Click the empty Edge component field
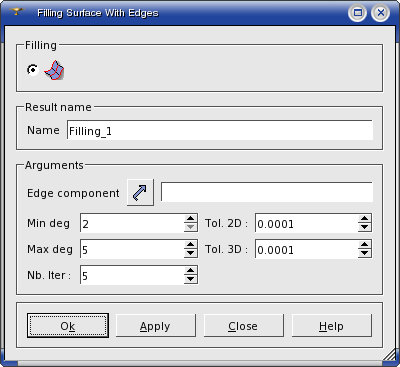Viewport: 400px width, 367px height. [x=267, y=192]
